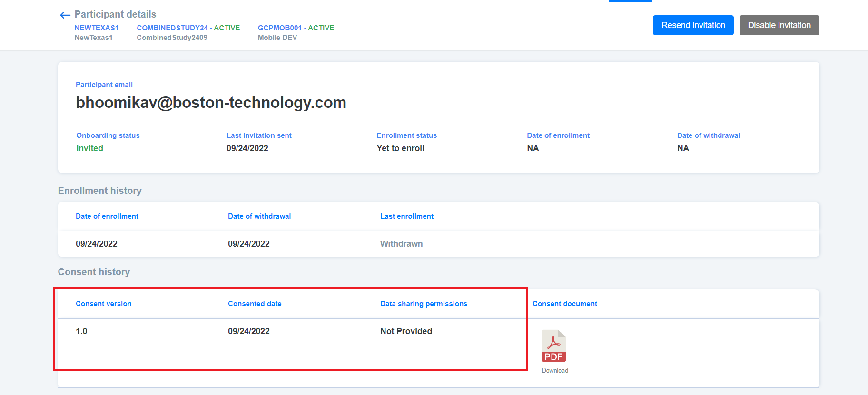Select the participant email bhoomikav@boston-technology.com
The width and height of the screenshot is (868, 395).
coord(211,103)
